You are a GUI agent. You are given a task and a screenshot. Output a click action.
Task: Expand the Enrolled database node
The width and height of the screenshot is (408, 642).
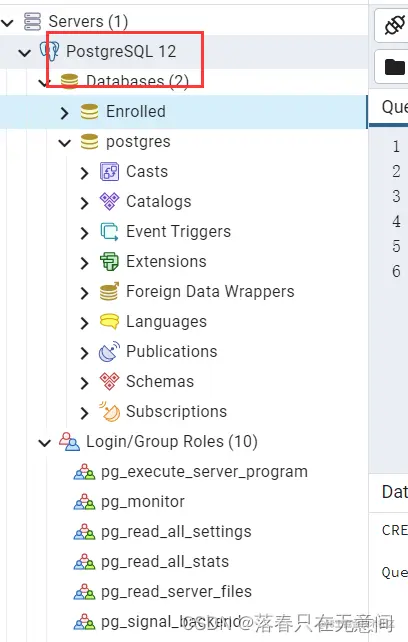64,113
